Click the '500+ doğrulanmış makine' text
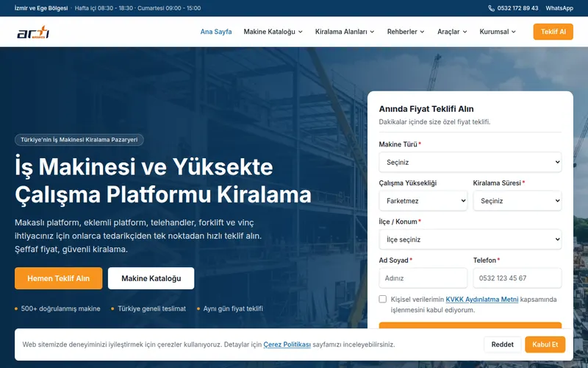 coord(60,308)
